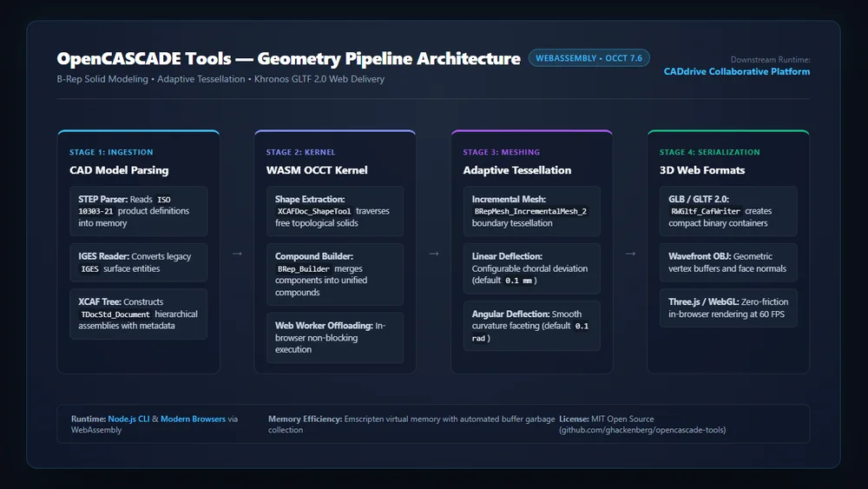Click the Downstream Runtime label

point(770,59)
